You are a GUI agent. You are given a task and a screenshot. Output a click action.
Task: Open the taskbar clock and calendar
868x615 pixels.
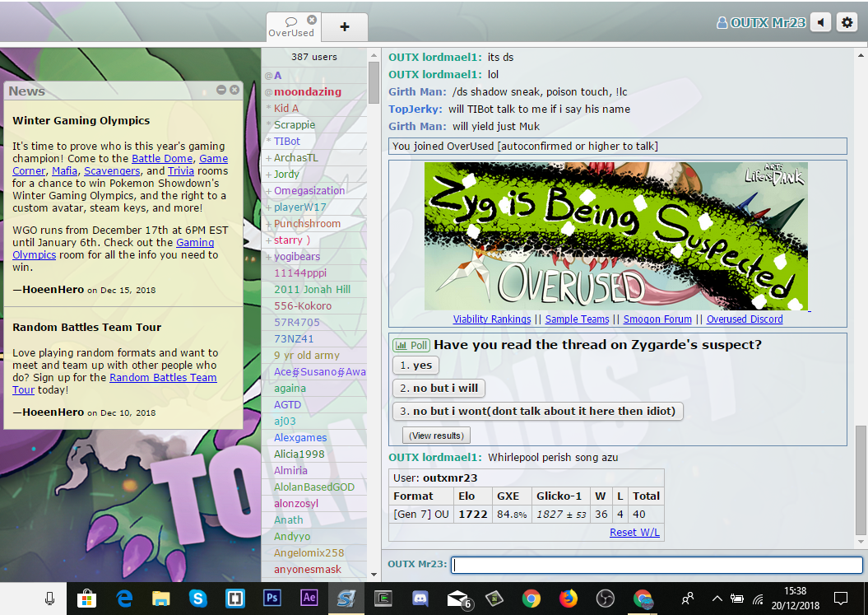click(x=796, y=599)
